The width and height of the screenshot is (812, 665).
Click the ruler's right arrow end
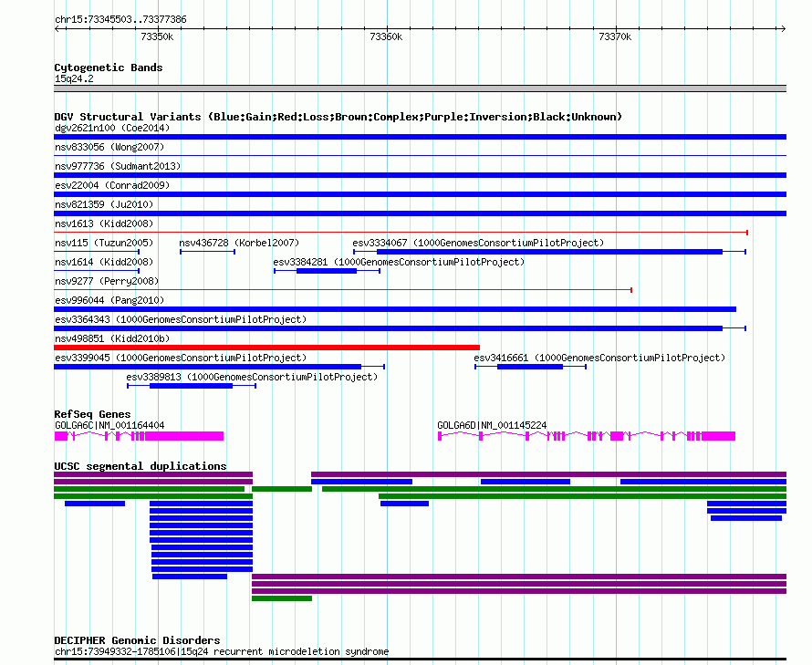[784, 28]
